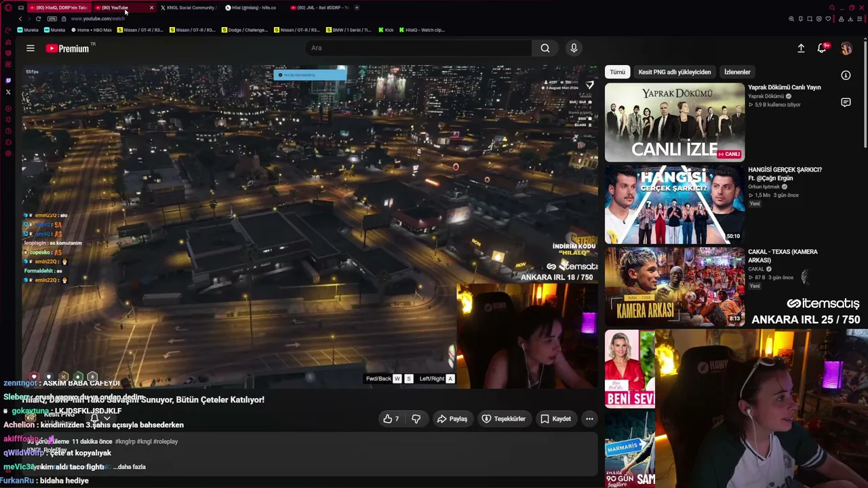Click the browser address bar URL
This screenshot has height=488, width=868.
tap(98, 19)
